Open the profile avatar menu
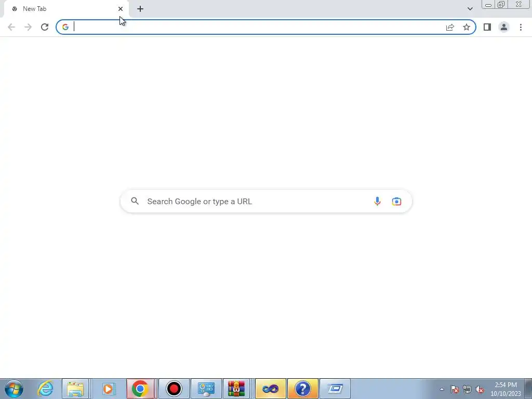The width and height of the screenshot is (532, 399). (504, 27)
